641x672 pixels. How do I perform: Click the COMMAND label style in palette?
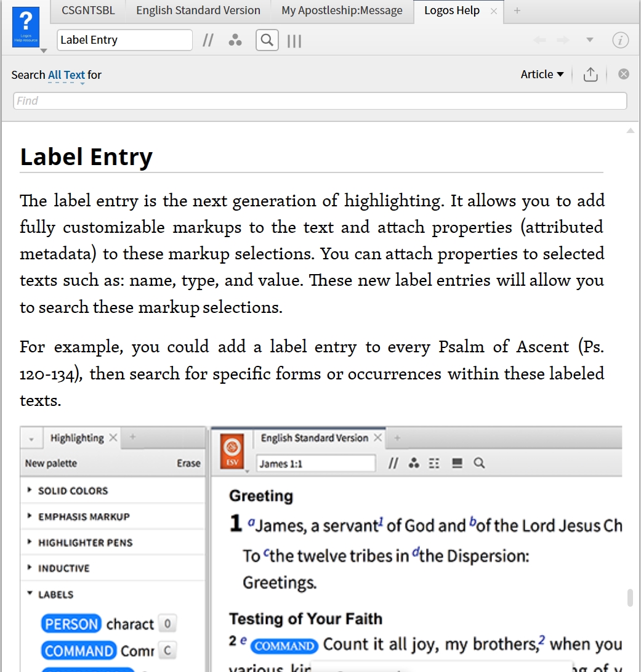tap(79, 651)
